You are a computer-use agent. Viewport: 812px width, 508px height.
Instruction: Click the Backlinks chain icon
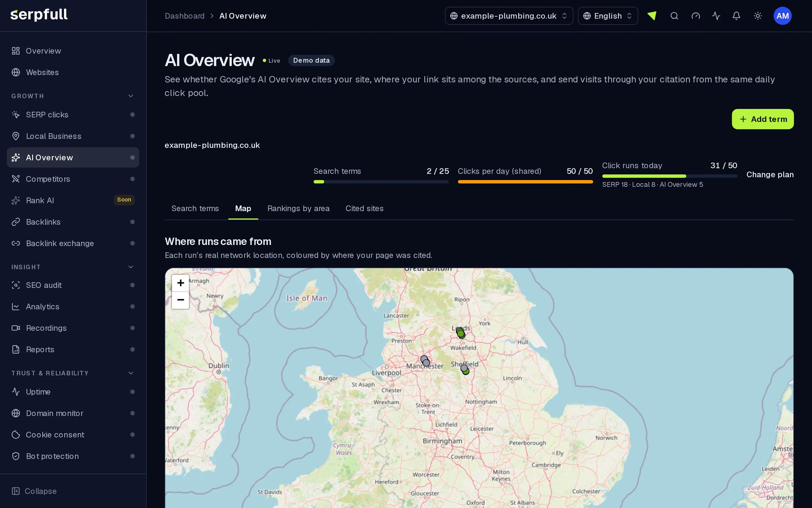[16, 222]
